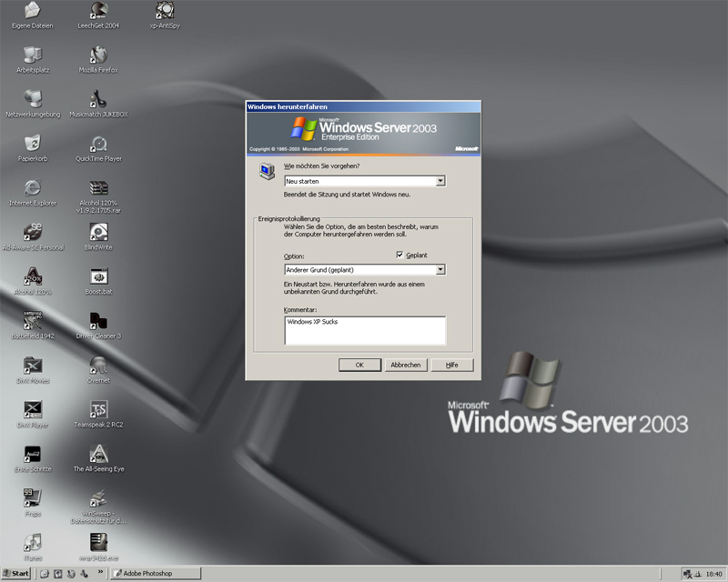Select the Erste Schritte desktop shortcut
Image resolution: width=728 pixels, height=582 pixels.
(33, 459)
